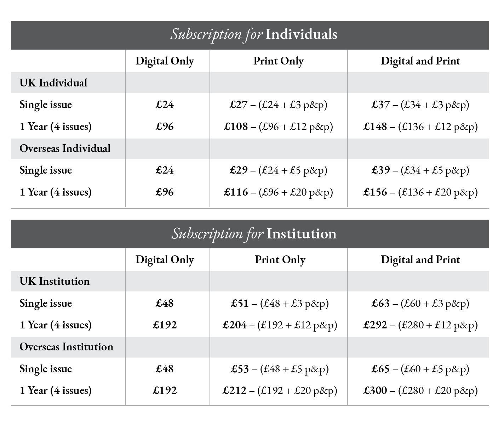Click the £27 UK Individual print price
The height and width of the screenshot is (423, 504).
(x=239, y=105)
